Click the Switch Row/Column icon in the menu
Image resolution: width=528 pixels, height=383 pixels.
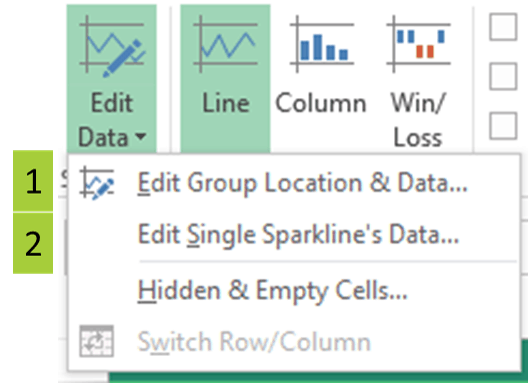[97, 341]
